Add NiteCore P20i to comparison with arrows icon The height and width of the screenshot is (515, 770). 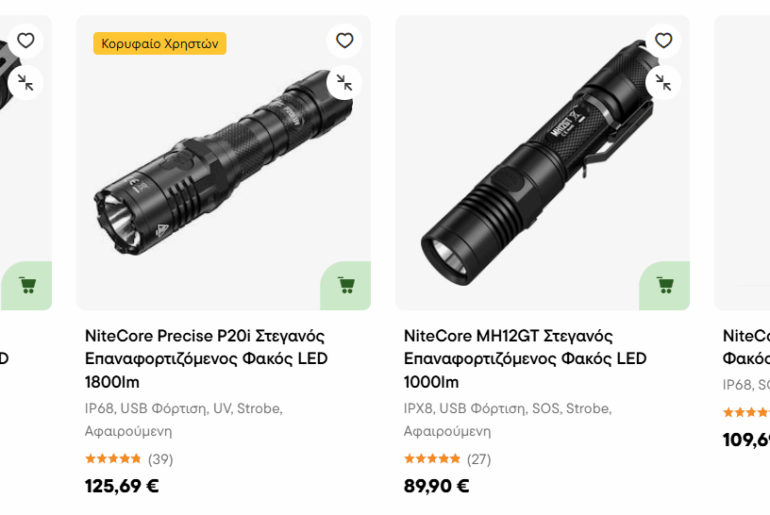(x=344, y=82)
